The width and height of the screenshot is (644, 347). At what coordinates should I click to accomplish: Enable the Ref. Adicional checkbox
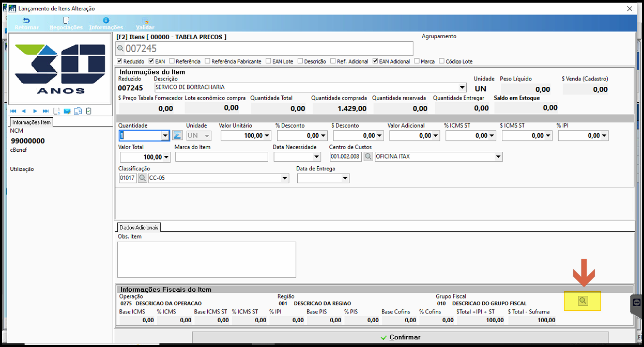click(333, 61)
